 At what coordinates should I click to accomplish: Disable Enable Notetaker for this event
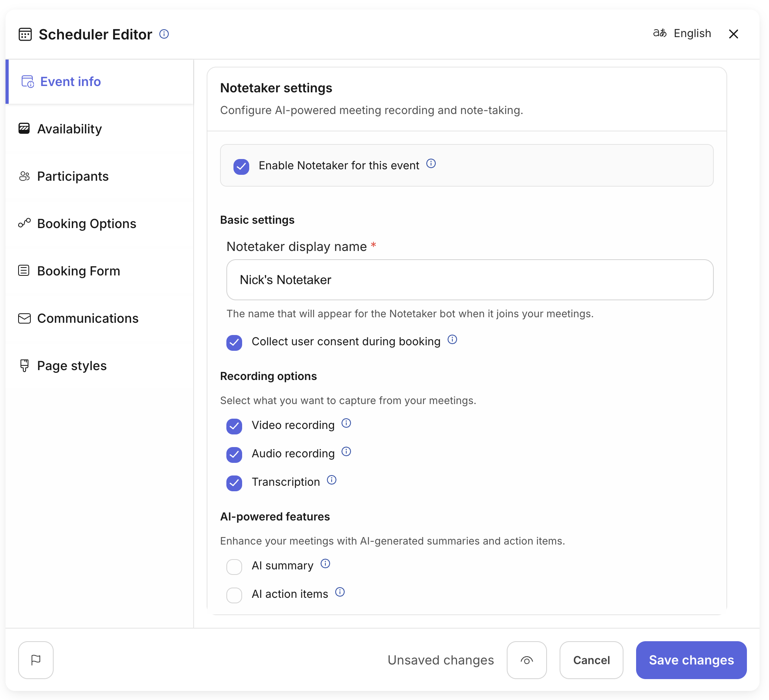tap(241, 167)
